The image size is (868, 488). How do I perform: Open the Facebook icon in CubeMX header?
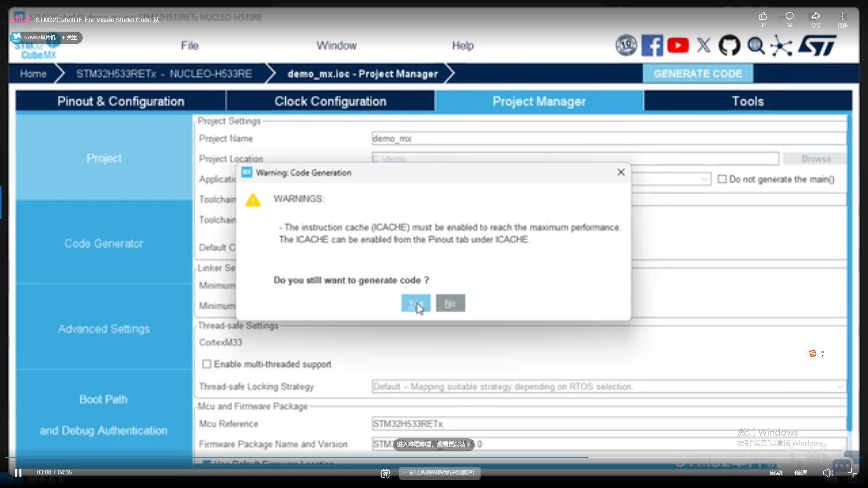(x=652, y=46)
